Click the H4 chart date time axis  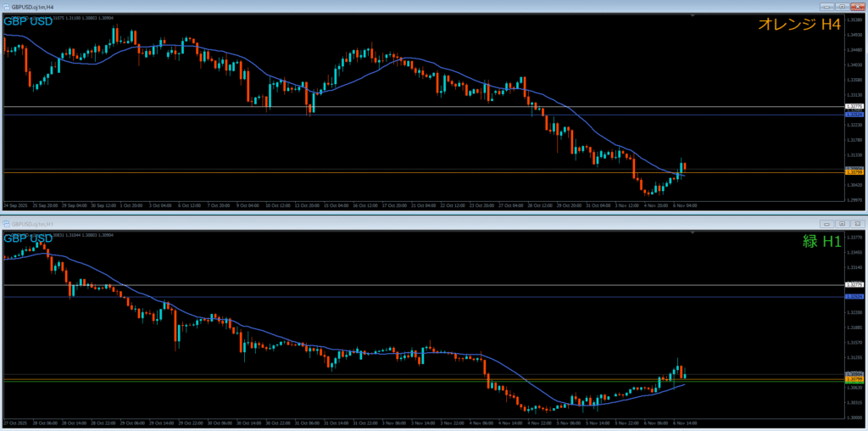click(339, 205)
